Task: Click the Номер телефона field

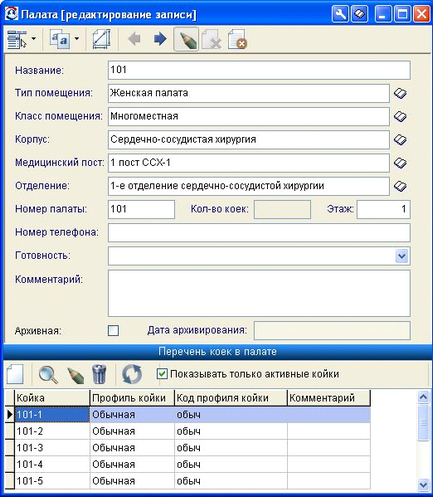Action: pos(259,232)
